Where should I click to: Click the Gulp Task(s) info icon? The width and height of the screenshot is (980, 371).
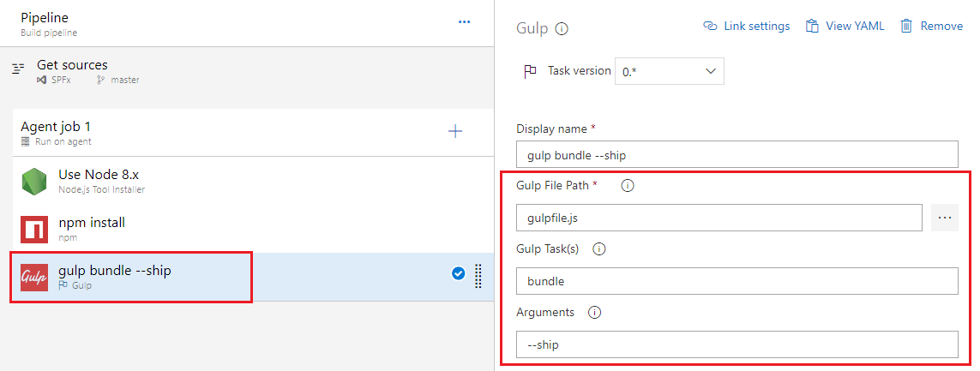pos(599,249)
